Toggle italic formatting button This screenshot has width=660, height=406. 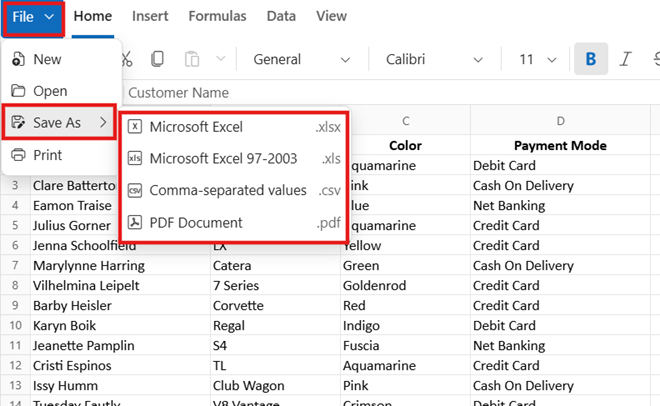627,59
